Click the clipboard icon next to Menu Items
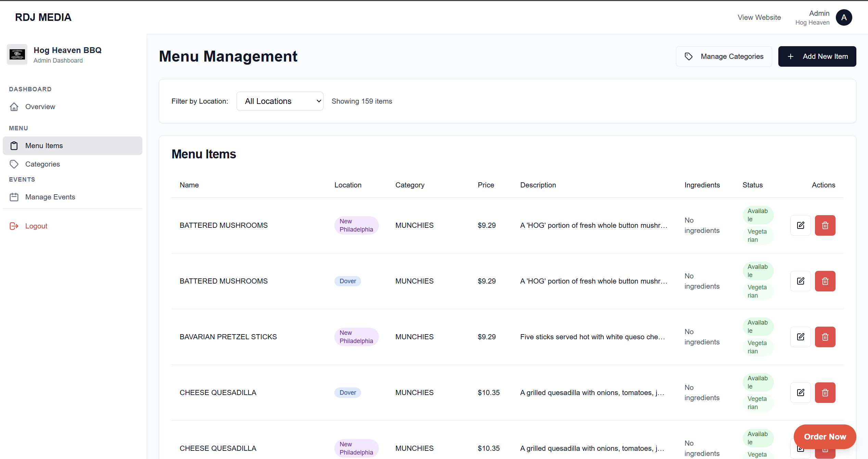 [x=14, y=145]
